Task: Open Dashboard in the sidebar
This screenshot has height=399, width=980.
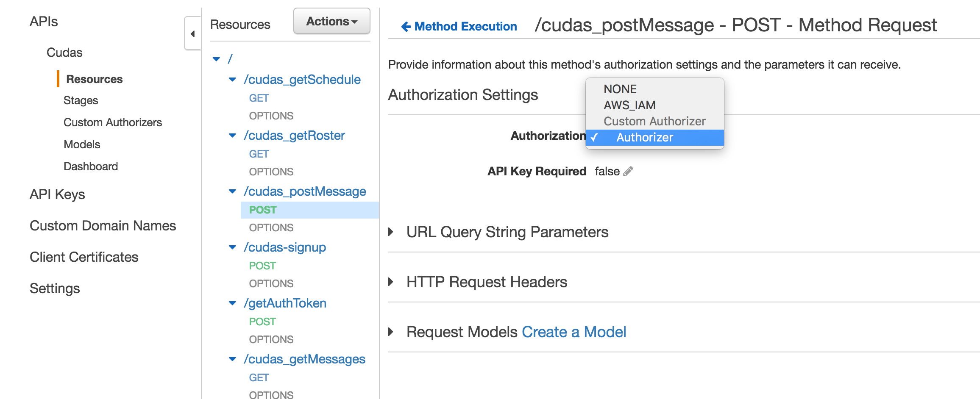Action: (91, 166)
